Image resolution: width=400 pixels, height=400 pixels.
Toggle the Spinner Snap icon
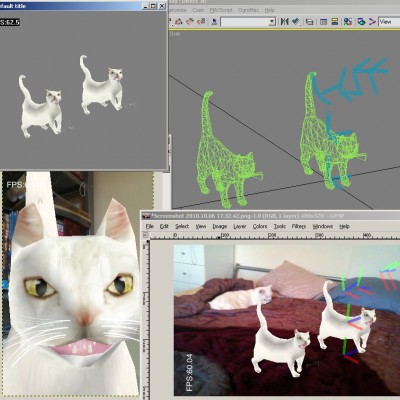click(201, 22)
